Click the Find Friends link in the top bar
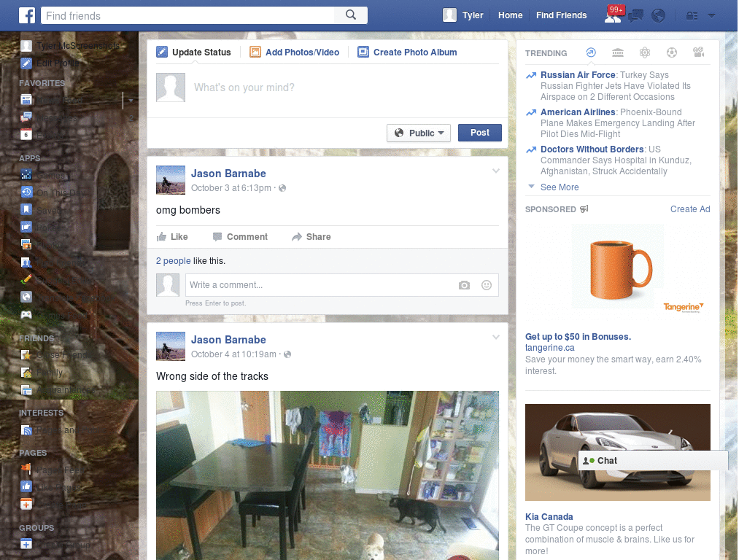 coord(561,15)
